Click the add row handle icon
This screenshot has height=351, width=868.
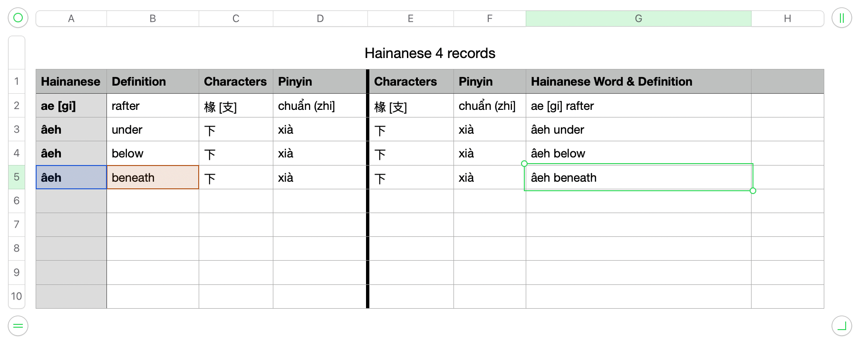point(18,326)
